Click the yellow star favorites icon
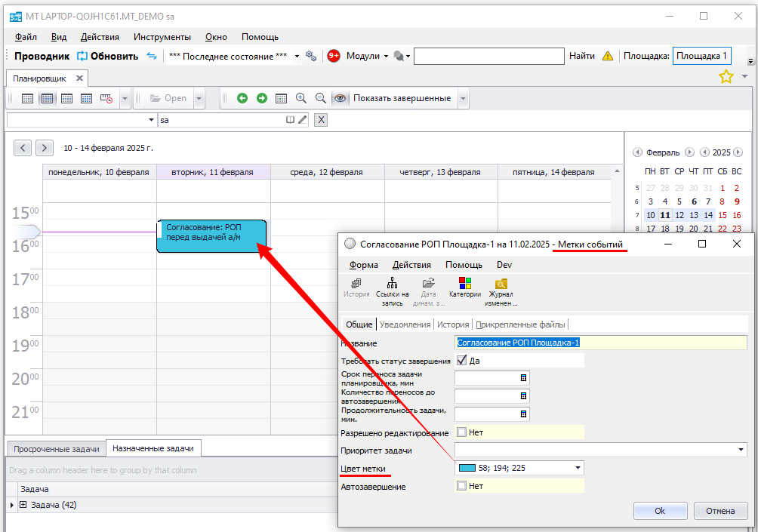 726,76
